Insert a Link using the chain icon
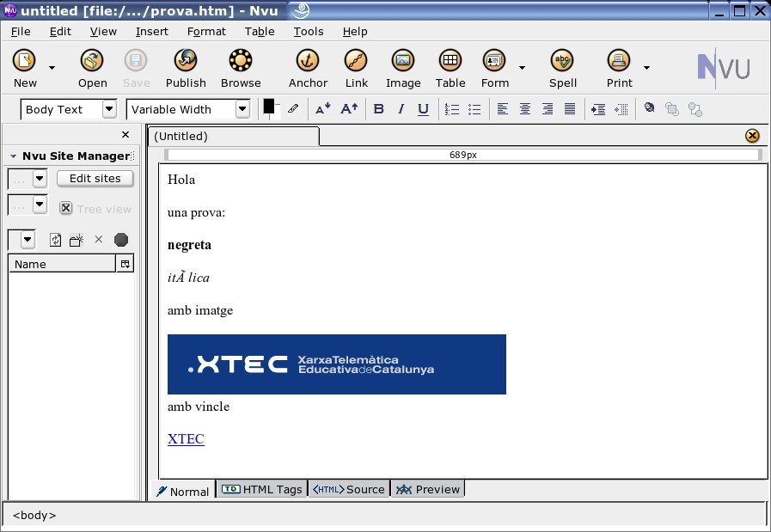 tap(356, 61)
